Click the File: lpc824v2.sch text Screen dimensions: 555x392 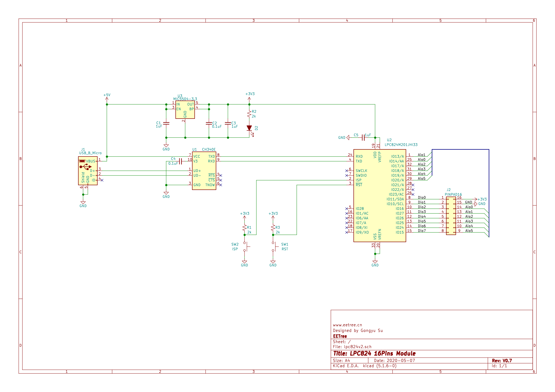pos(352,347)
